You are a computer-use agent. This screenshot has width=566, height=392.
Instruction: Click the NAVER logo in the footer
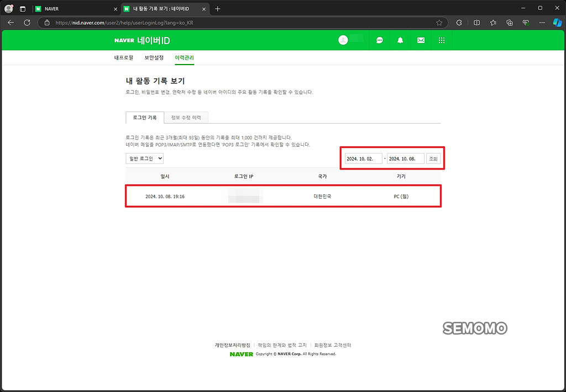pyautogui.click(x=242, y=354)
